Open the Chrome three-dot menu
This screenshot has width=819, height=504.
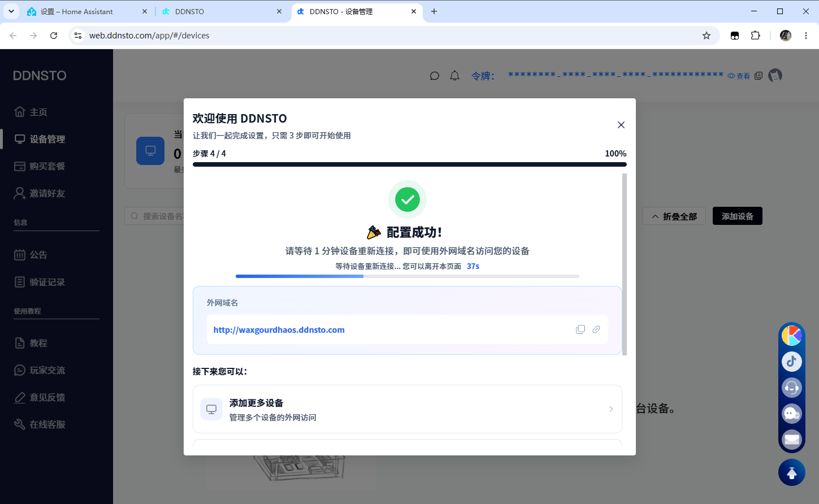pyautogui.click(x=806, y=36)
